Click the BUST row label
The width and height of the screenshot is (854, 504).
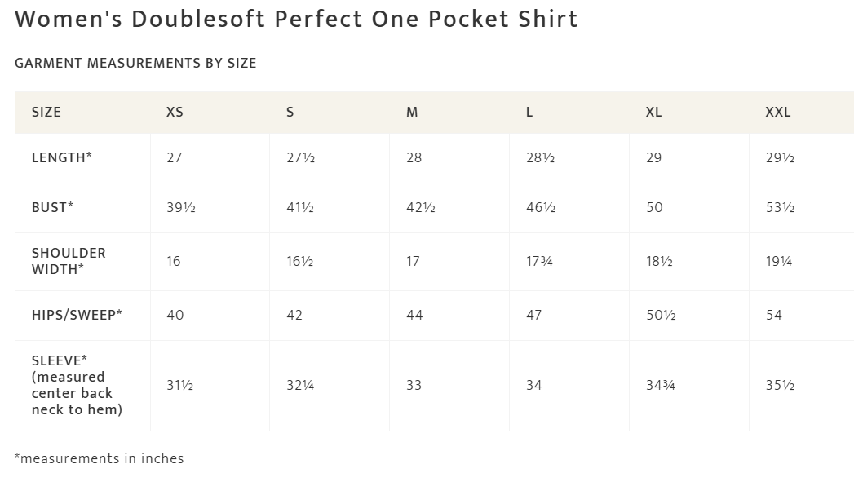pos(52,207)
